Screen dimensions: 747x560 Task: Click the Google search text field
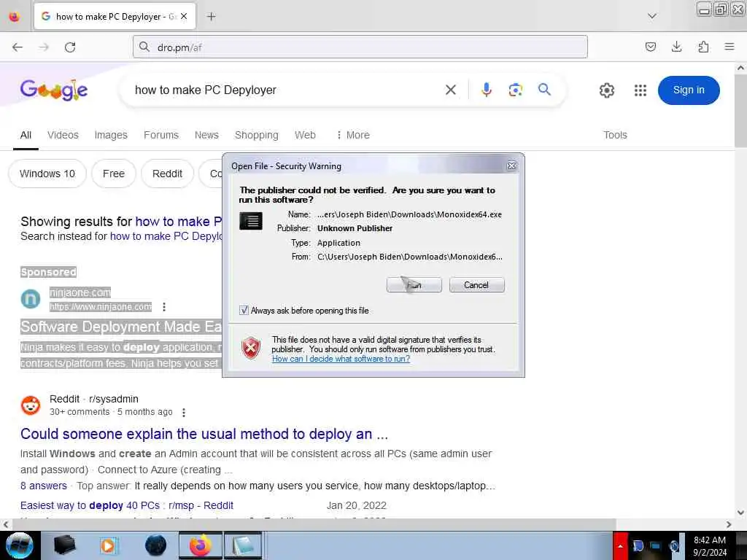(286, 90)
